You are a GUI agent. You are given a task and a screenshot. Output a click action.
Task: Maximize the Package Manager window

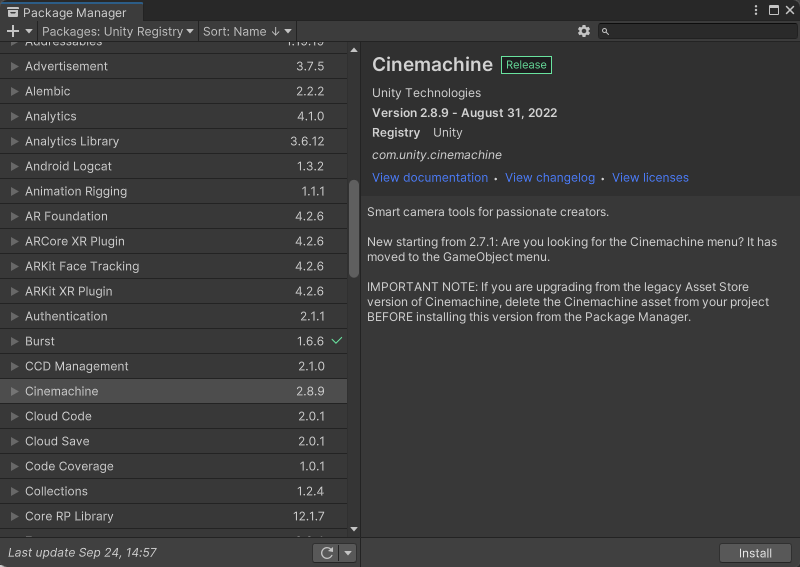[x=774, y=10]
